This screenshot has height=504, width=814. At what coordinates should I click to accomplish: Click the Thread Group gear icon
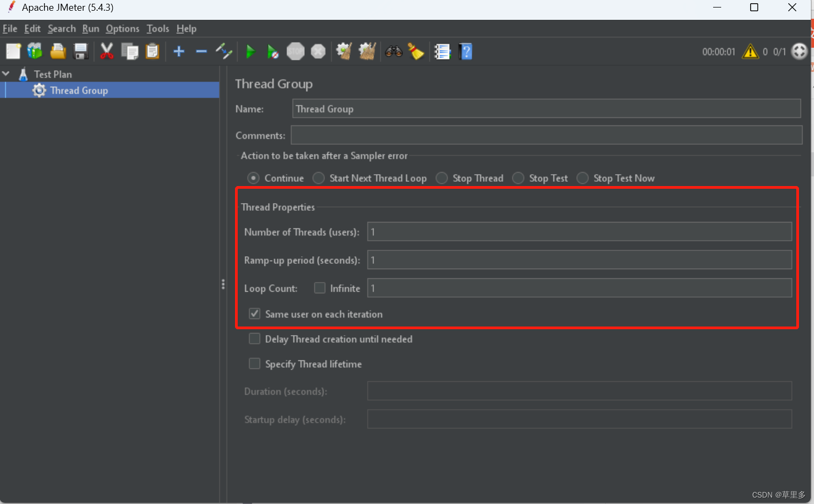(x=39, y=90)
